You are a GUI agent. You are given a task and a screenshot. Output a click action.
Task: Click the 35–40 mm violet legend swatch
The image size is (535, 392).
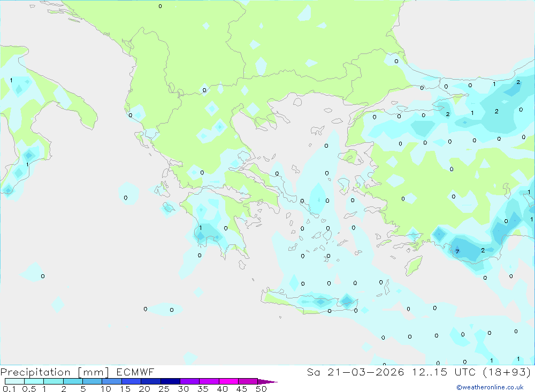point(209,381)
